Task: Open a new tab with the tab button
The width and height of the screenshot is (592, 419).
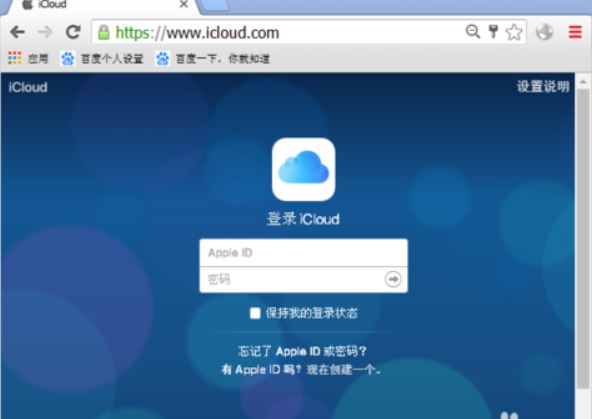Action: coord(214,5)
